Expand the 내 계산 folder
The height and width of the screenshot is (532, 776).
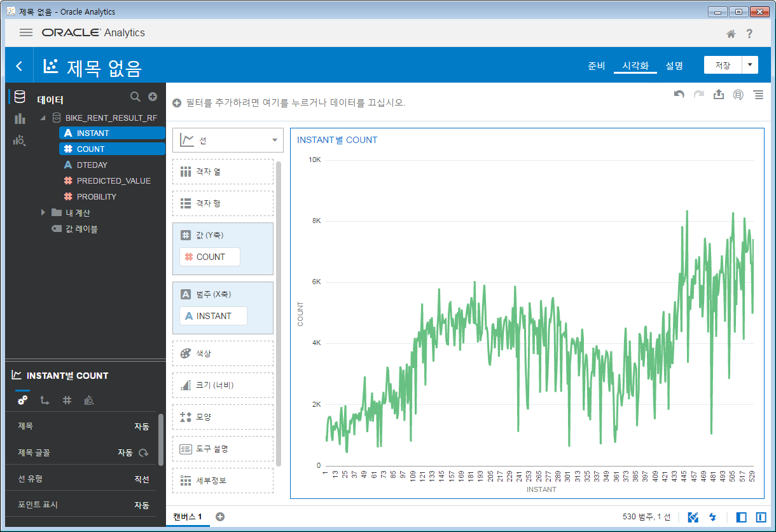tap(43, 212)
